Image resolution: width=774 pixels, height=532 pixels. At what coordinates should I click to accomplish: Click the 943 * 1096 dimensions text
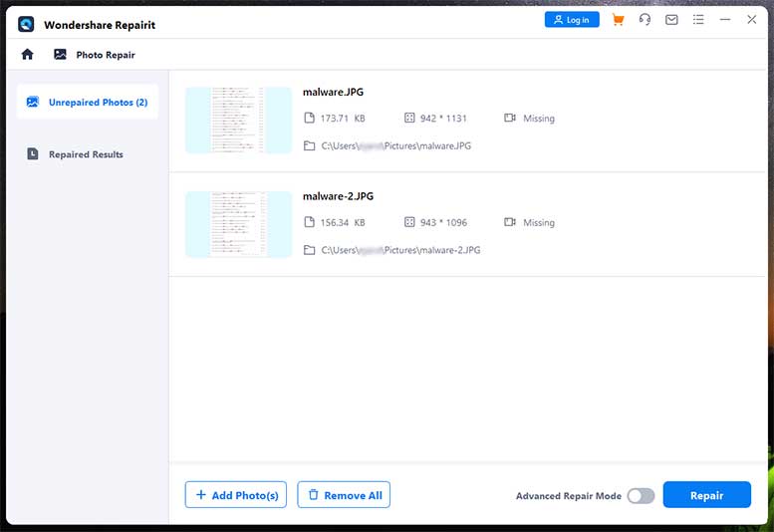(x=443, y=222)
